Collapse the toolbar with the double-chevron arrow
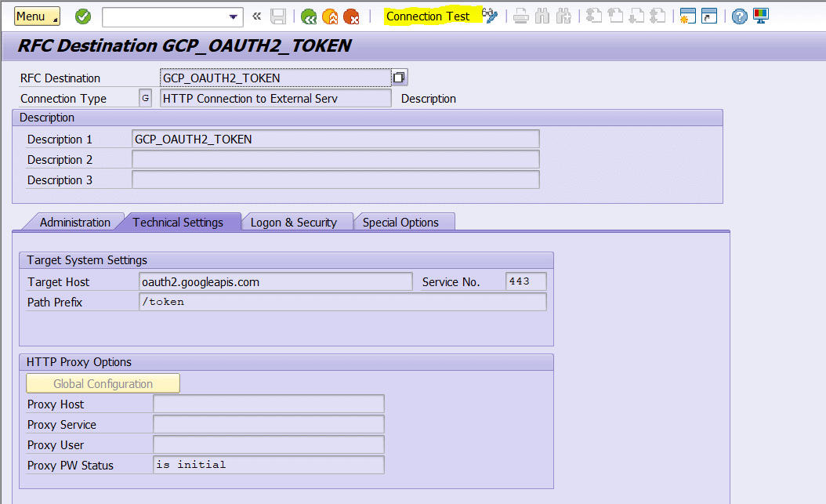Screen dimensions: 826x504 256,16
